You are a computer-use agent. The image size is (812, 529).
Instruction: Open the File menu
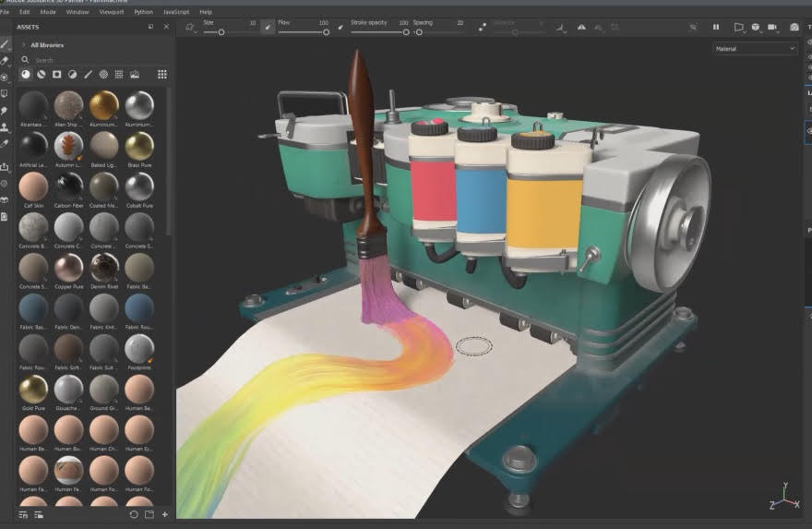(4, 11)
